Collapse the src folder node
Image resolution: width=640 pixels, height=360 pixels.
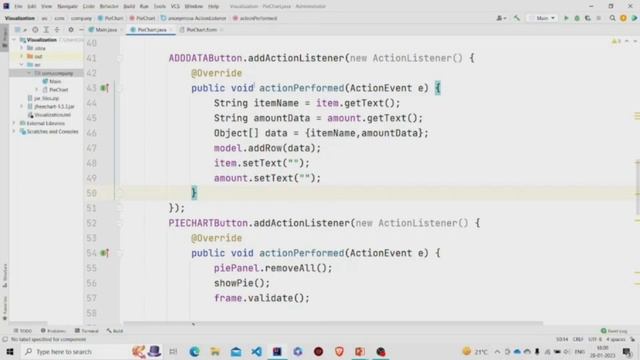click(22, 64)
